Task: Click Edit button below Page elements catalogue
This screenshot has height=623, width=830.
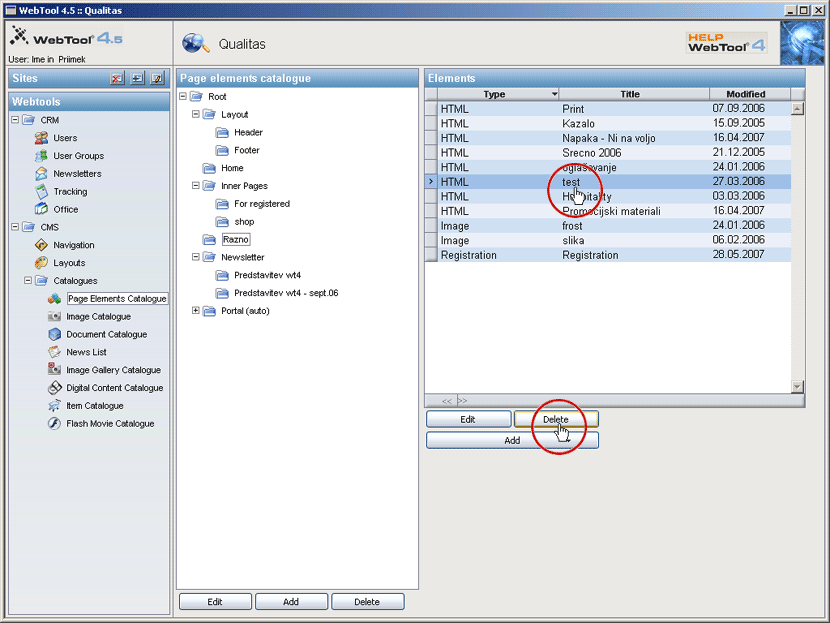Action: 215,602
